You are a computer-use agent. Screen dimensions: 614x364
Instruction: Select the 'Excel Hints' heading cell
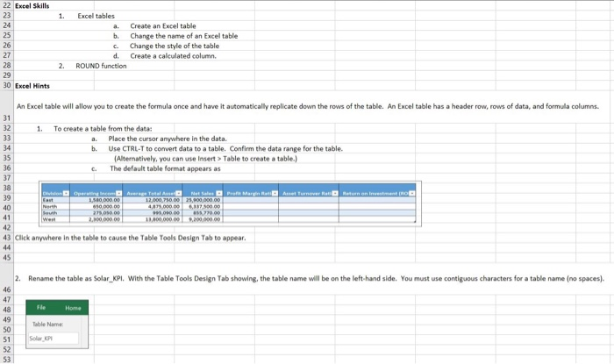(32, 86)
